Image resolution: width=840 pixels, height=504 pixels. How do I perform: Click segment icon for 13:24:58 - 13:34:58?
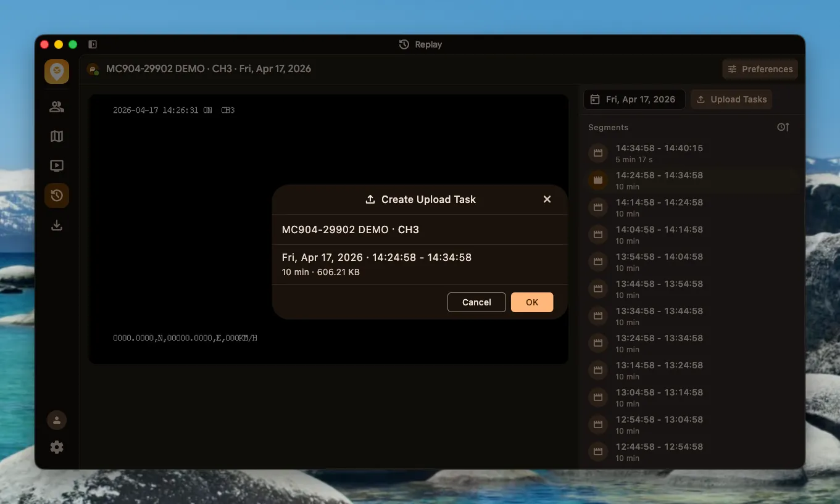[597, 343]
